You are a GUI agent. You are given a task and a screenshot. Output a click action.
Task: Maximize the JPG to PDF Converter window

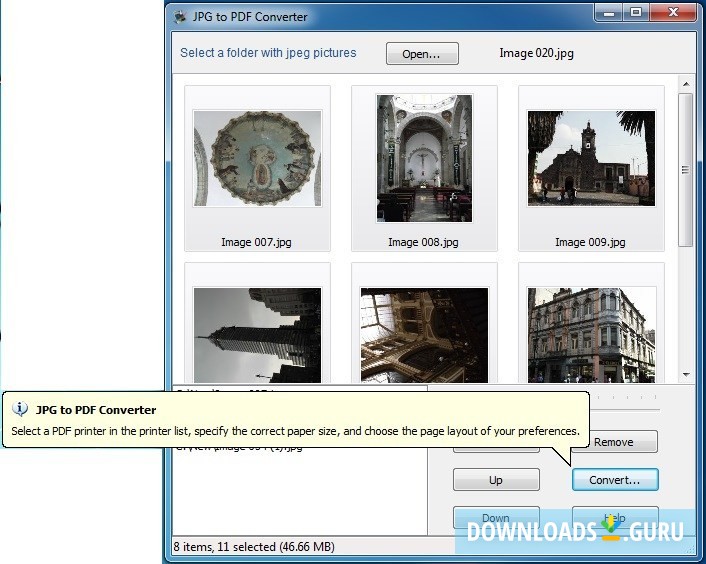pos(636,13)
